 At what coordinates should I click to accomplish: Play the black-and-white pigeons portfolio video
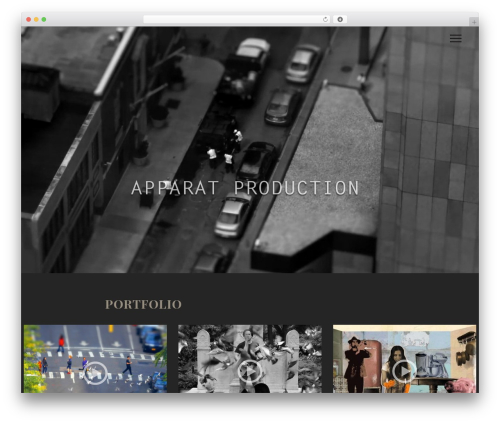249,370
